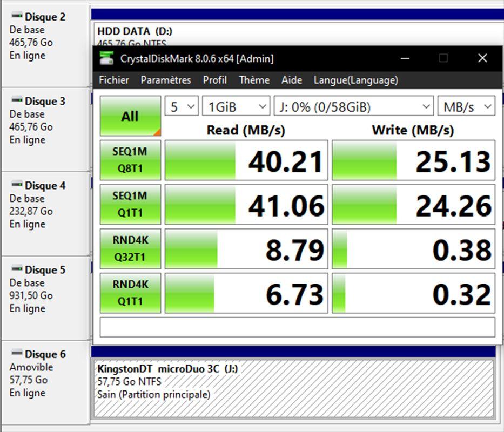Screen dimensions: 504x432
Task: Select the KingstonDT microDuo 3C partition
Action: pos(294,389)
